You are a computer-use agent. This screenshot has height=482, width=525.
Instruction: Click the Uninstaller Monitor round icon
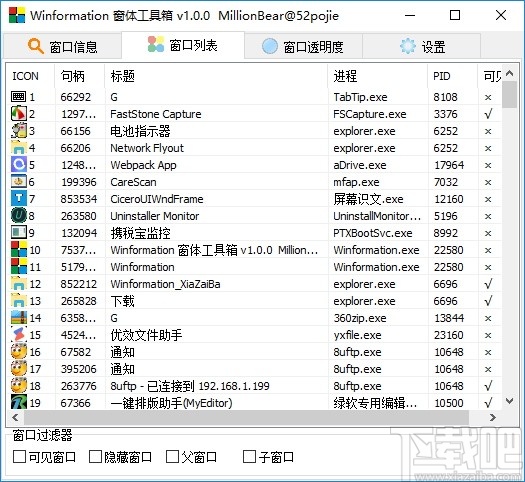click(x=18, y=216)
